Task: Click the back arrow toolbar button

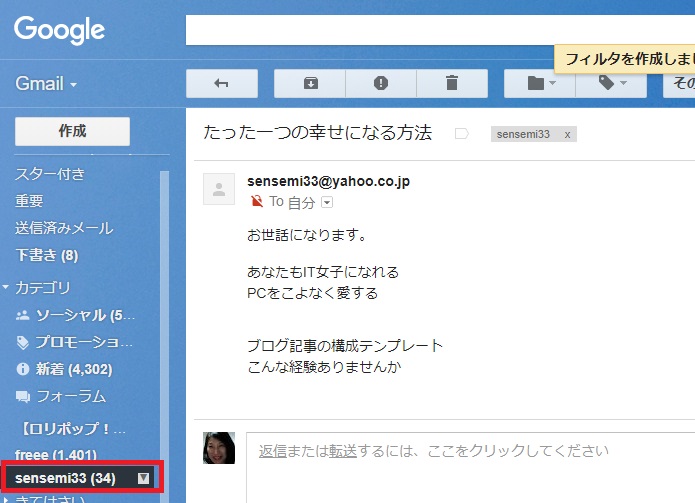Action: (x=222, y=83)
